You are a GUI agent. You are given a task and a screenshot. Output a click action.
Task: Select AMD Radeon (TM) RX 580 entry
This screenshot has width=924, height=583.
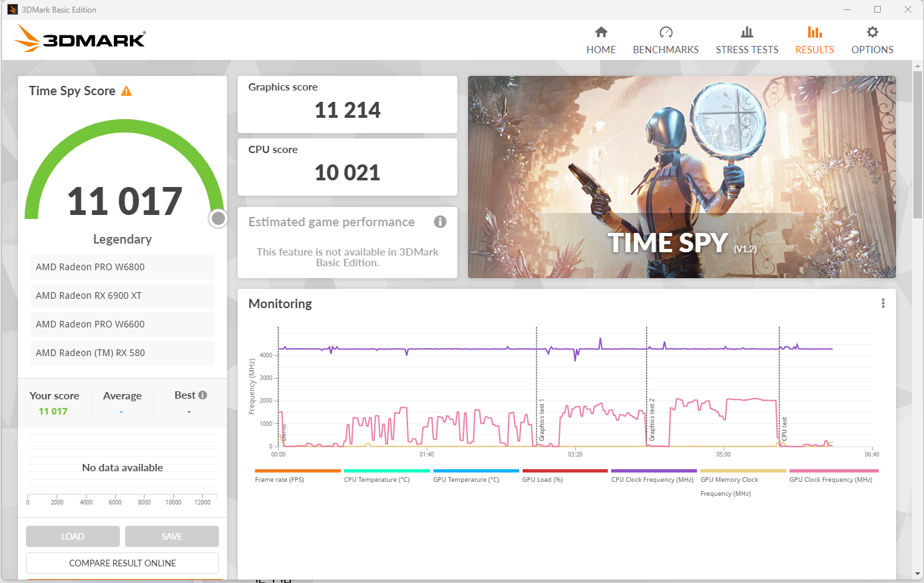[122, 353]
